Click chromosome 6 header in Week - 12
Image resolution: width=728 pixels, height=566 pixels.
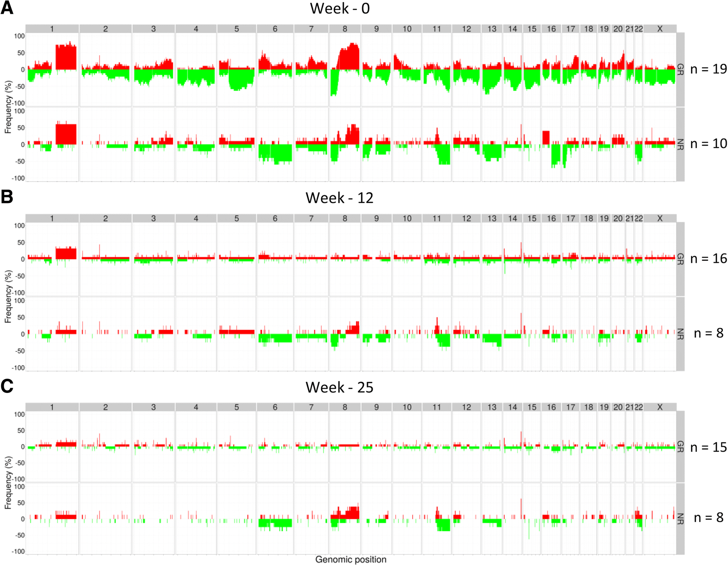pyautogui.click(x=275, y=218)
